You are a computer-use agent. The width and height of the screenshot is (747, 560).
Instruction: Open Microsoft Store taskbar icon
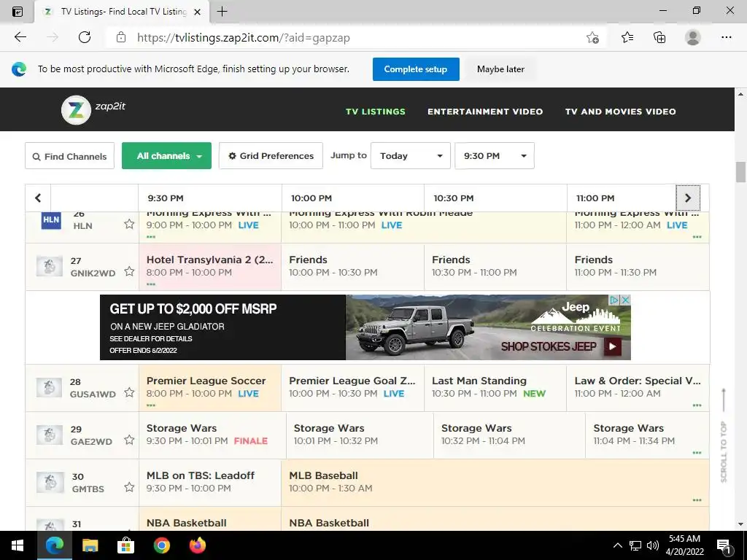tap(125, 545)
